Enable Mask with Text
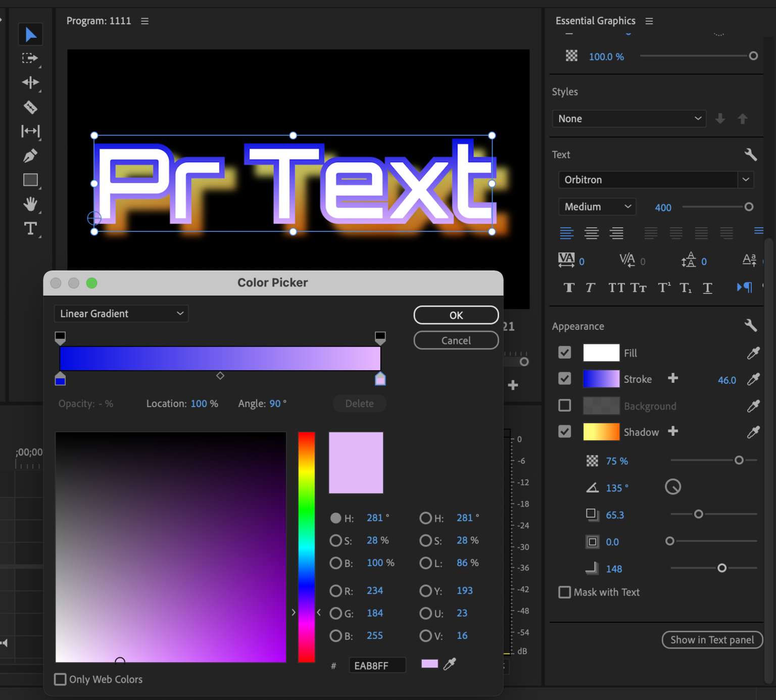 click(x=564, y=592)
